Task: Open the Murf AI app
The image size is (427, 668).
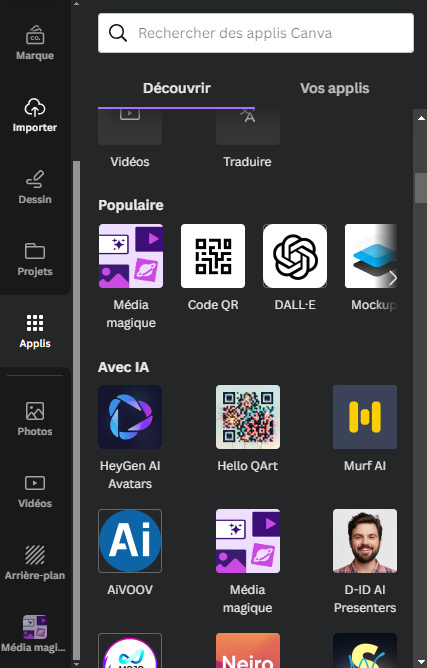Action: 365,417
